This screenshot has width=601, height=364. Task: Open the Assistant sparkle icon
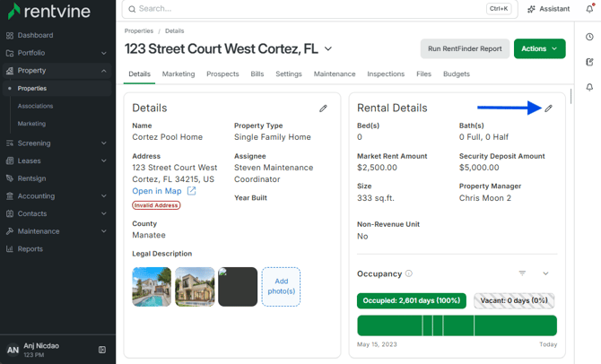tap(531, 9)
